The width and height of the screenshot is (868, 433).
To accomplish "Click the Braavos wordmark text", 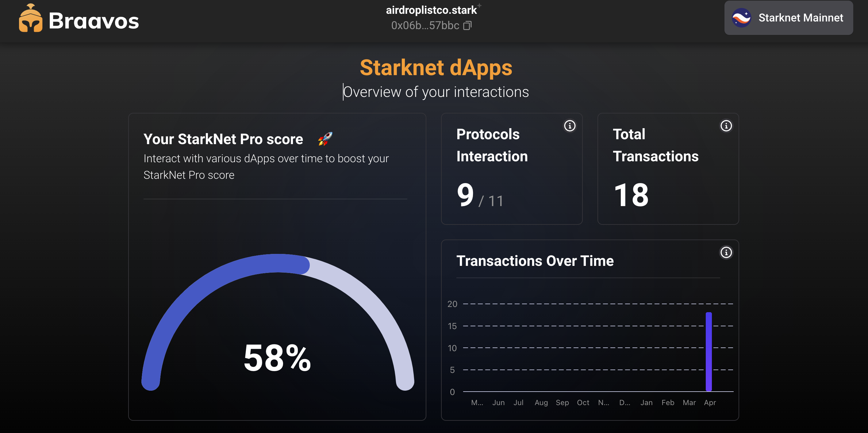I will [94, 21].
